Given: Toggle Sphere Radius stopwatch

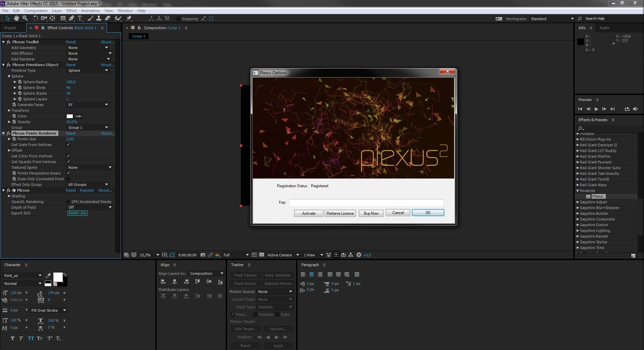Looking at the screenshot, I should (20, 82).
